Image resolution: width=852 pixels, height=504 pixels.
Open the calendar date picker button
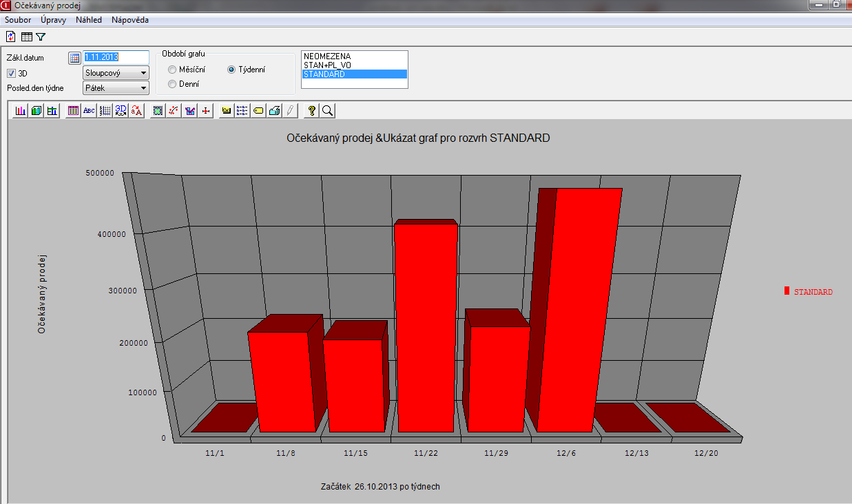pyautogui.click(x=74, y=58)
